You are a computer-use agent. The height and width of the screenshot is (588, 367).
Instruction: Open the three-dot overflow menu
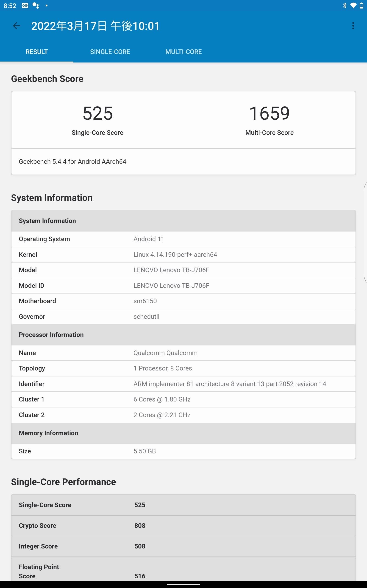point(353,26)
